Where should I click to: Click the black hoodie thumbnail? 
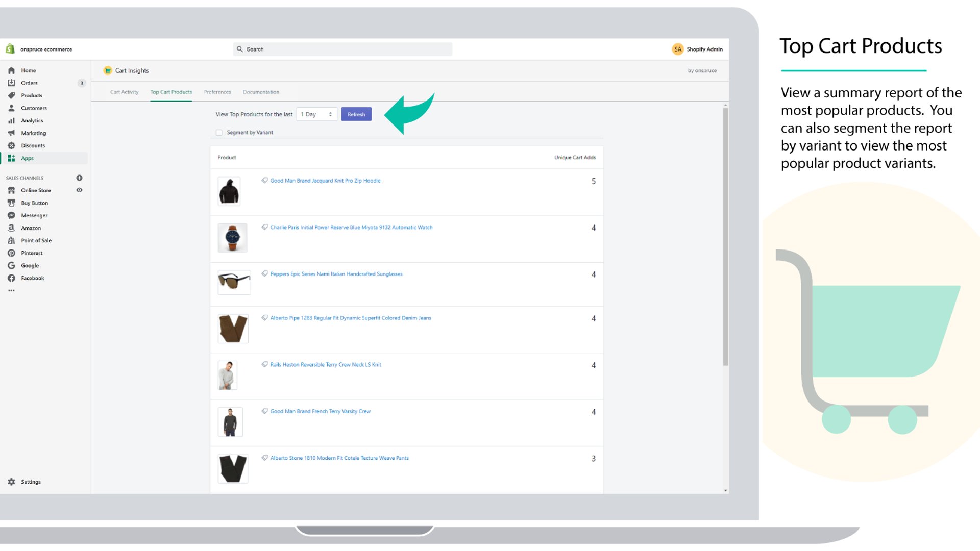[229, 191]
